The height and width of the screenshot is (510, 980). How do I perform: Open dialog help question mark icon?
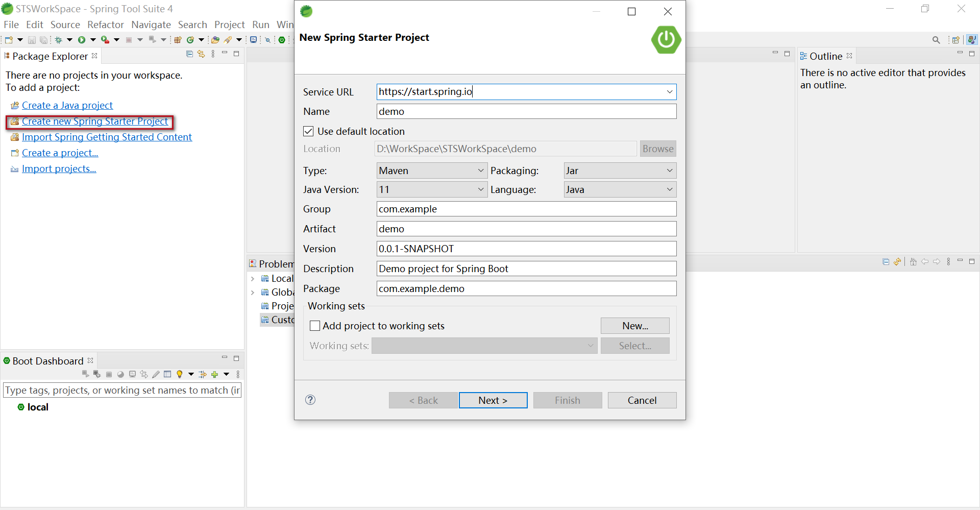click(310, 400)
